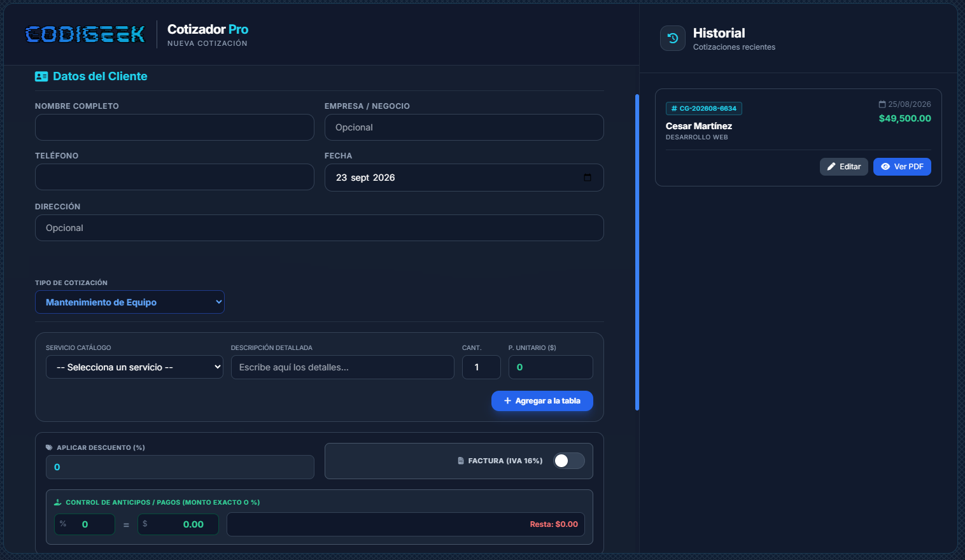Screen dimensions: 965x560
Task: Select the Teléfono input field
Action: click(174, 177)
